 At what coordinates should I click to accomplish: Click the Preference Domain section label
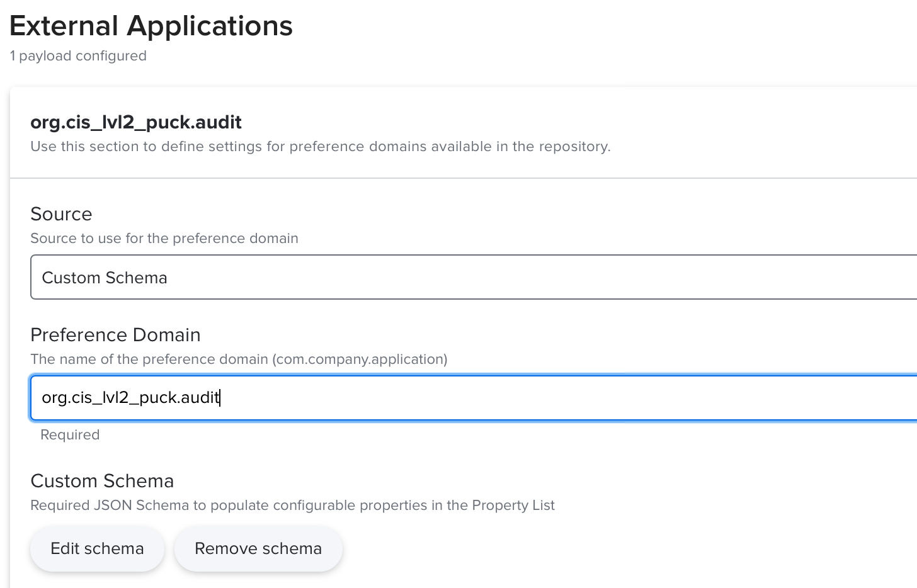pos(115,335)
